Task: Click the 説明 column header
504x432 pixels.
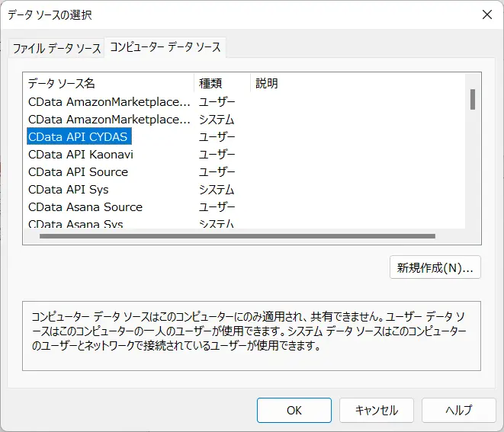Action: point(358,83)
